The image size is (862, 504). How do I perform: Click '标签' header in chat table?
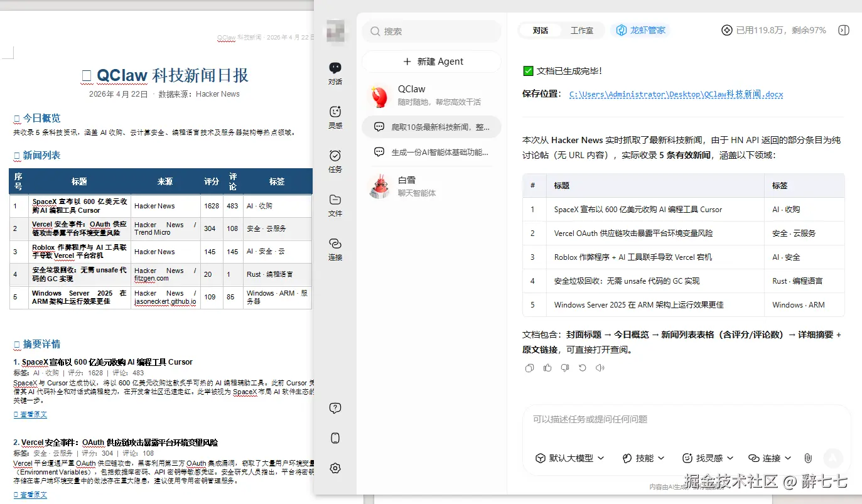[780, 186]
